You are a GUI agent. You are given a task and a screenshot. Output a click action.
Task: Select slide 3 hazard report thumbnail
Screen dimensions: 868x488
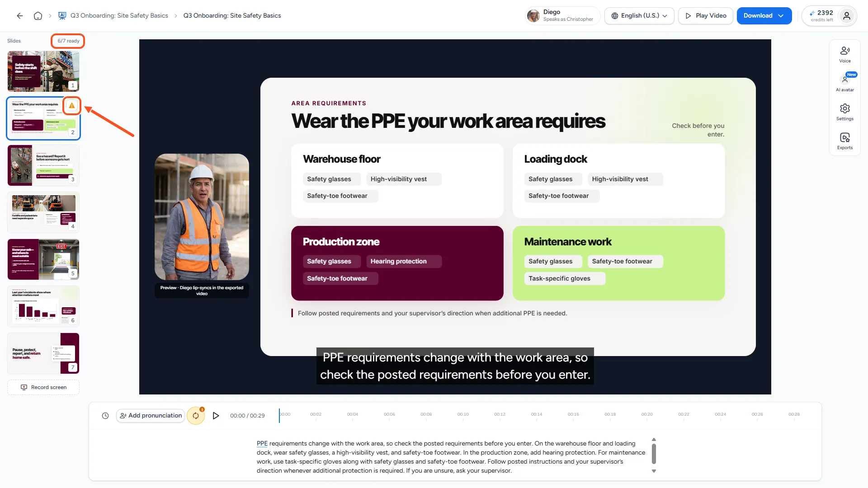pos(43,165)
